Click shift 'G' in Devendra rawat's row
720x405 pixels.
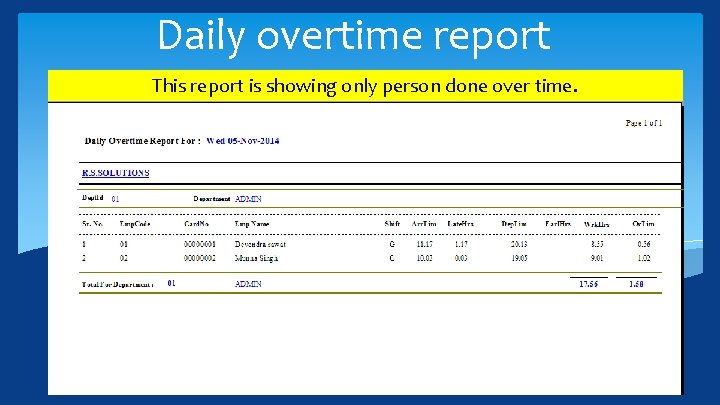[392, 244]
